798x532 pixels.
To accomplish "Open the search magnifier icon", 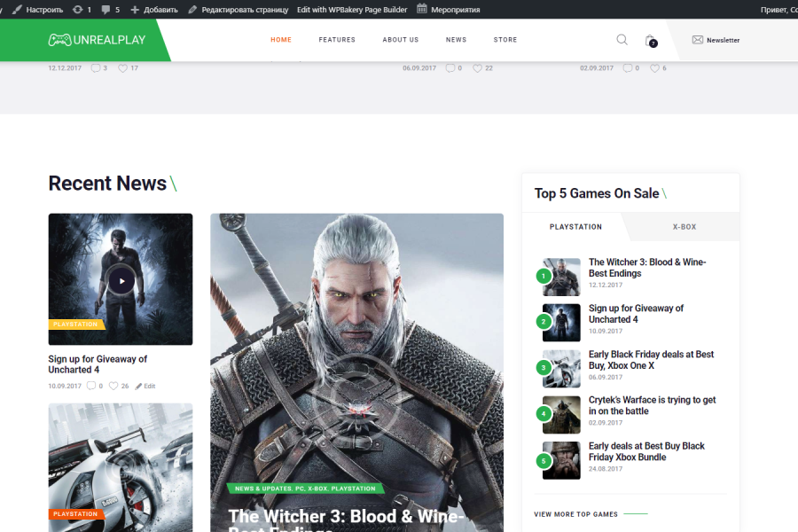I will click(622, 40).
